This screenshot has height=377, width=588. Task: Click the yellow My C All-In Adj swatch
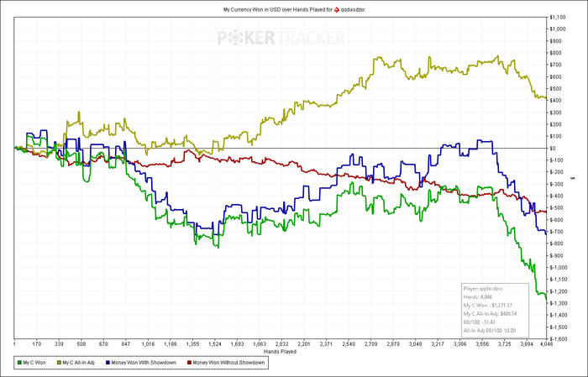(x=59, y=363)
